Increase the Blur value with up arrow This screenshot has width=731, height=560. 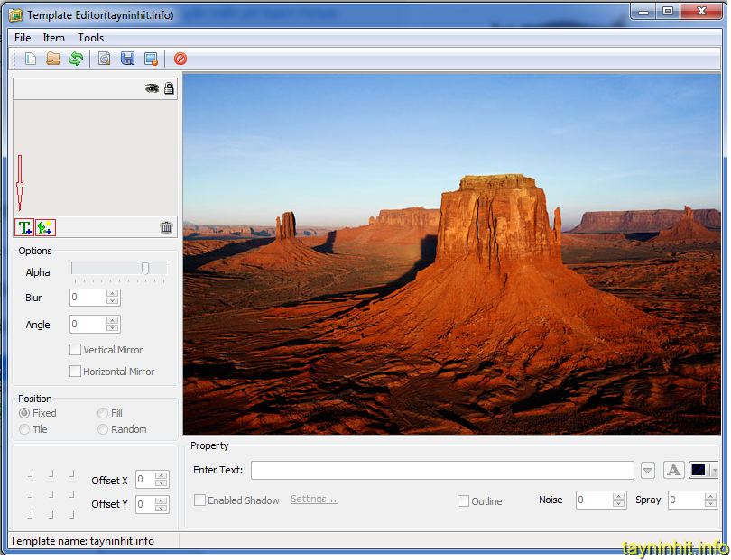click(112, 293)
